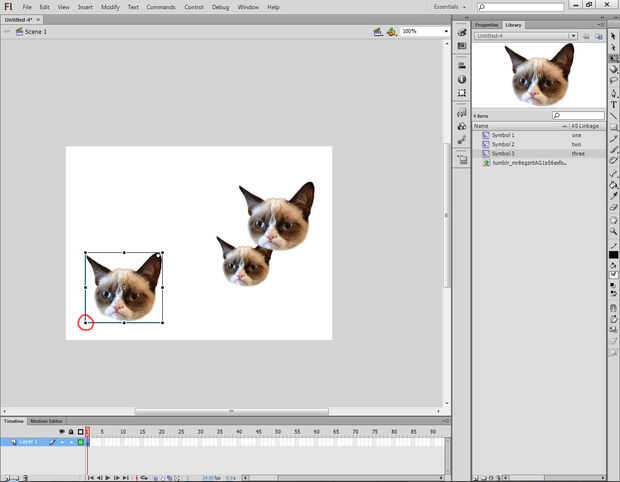Select the Text tool
Screen dimensions: 620x482
[613, 103]
